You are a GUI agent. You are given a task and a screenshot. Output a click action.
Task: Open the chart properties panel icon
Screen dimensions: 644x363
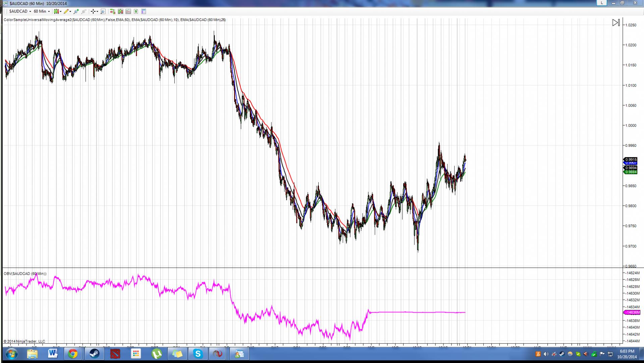click(144, 11)
